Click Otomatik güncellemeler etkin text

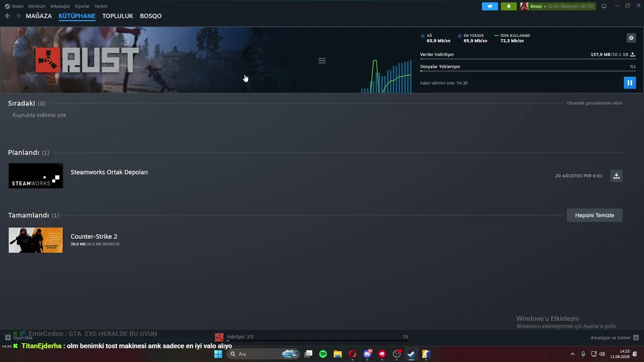(595, 103)
